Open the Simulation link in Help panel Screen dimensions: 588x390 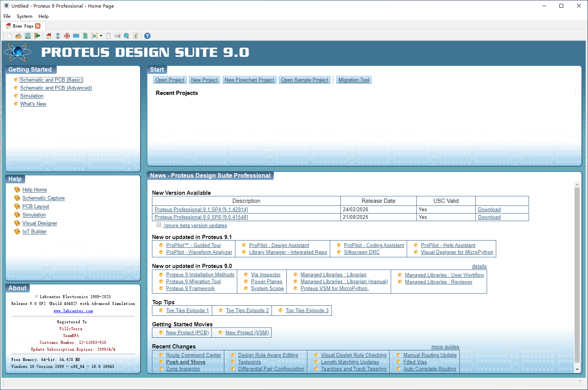34,215
